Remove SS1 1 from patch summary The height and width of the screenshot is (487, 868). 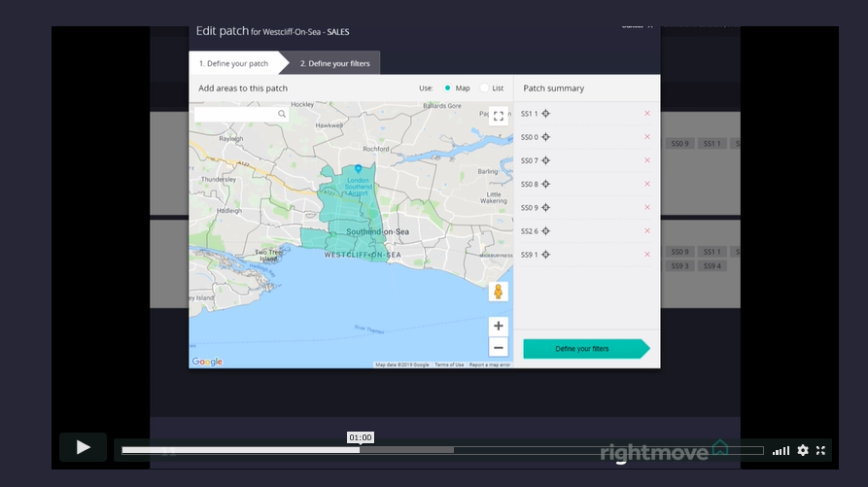pyautogui.click(x=647, y=114)
